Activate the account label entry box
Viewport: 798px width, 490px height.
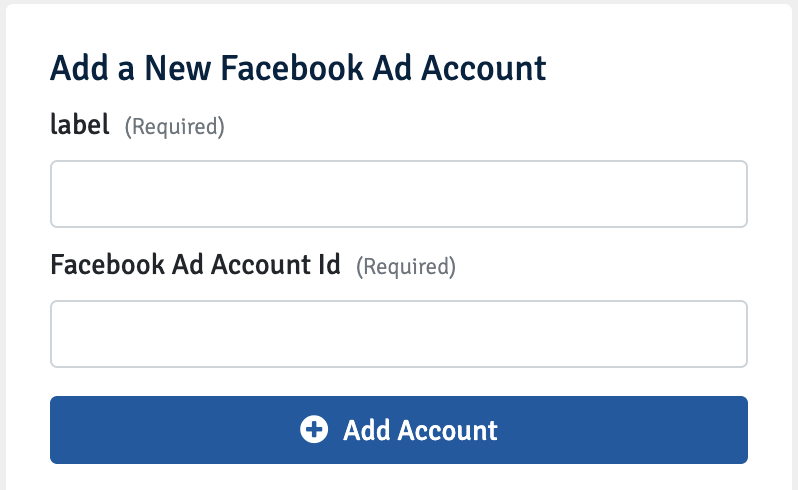(x=398, y=194)
